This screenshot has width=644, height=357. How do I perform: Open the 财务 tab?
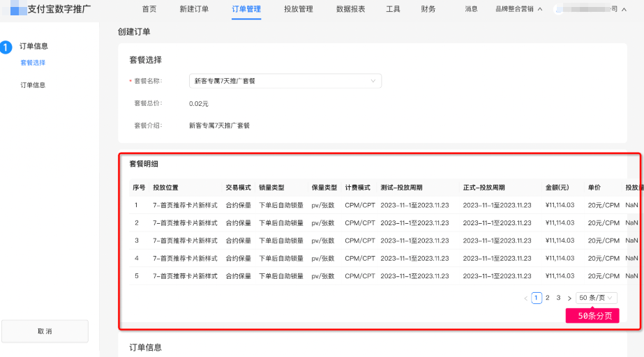428,9
